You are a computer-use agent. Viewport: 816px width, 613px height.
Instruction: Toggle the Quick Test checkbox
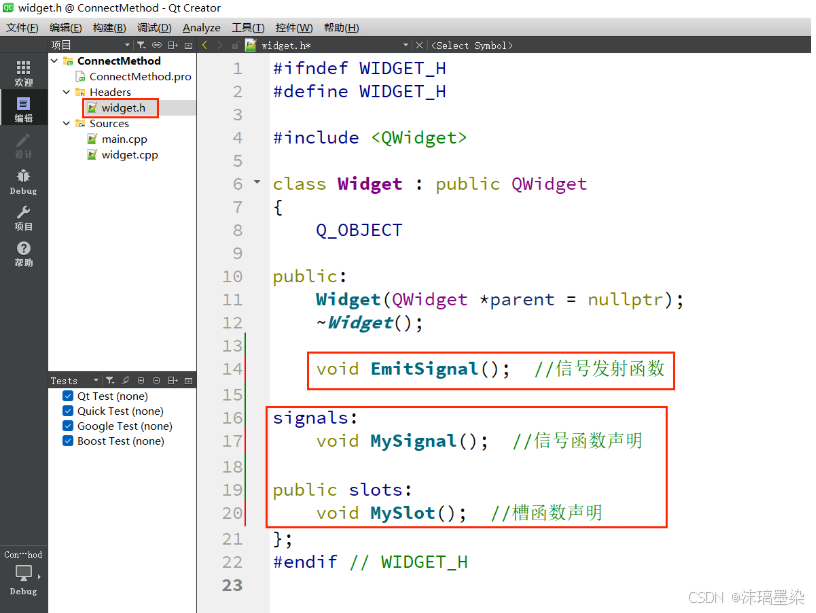[x=68, y=411]
